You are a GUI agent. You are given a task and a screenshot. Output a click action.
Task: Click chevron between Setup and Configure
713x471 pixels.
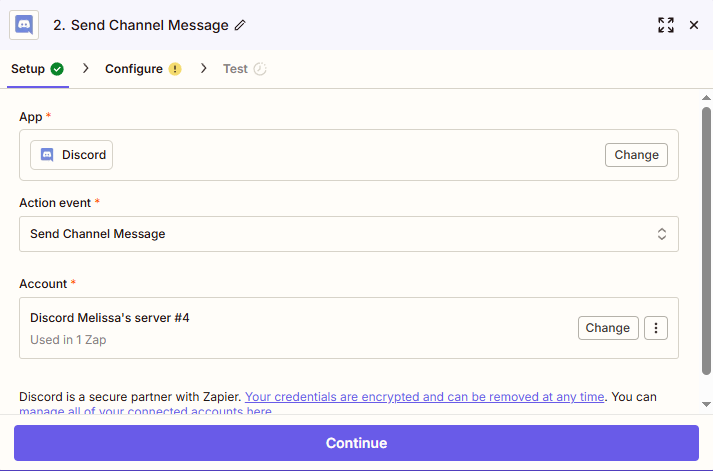coord(85,69)
